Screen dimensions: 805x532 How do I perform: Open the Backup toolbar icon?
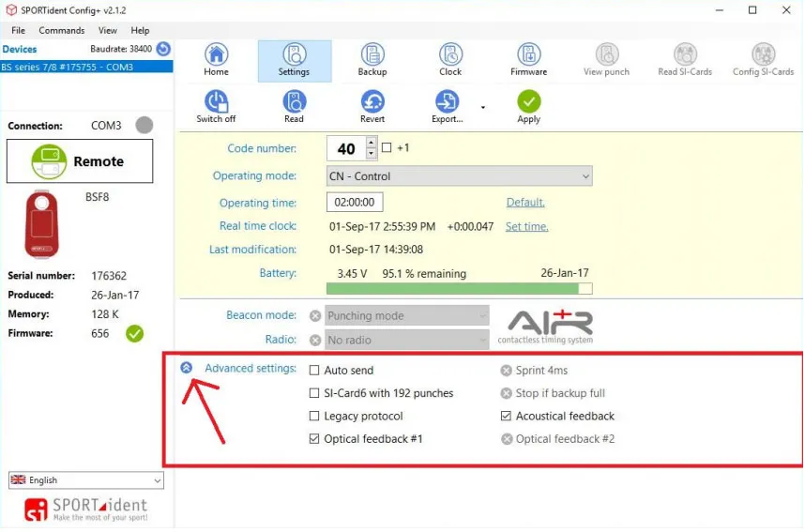point(372,60)
